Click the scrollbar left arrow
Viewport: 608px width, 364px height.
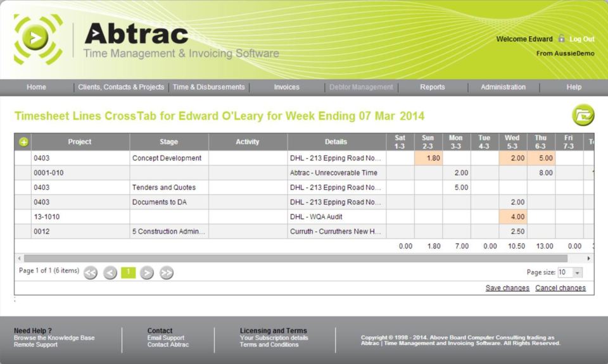[x=20, y=258]
